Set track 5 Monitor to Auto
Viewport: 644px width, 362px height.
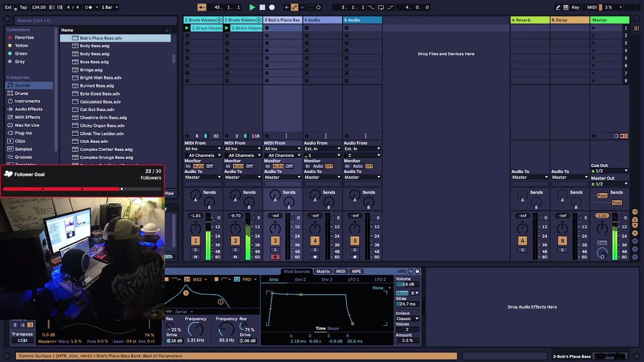pos(358,166)
